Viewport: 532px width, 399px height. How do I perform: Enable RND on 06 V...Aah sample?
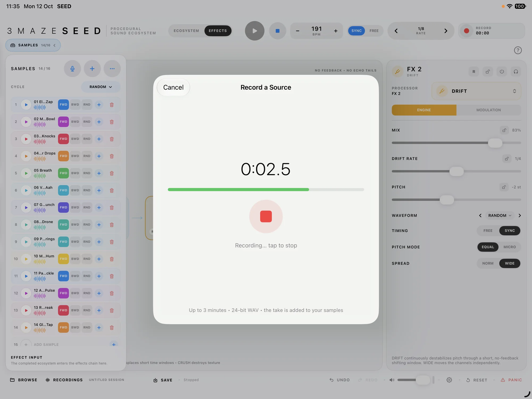point(87,190)
